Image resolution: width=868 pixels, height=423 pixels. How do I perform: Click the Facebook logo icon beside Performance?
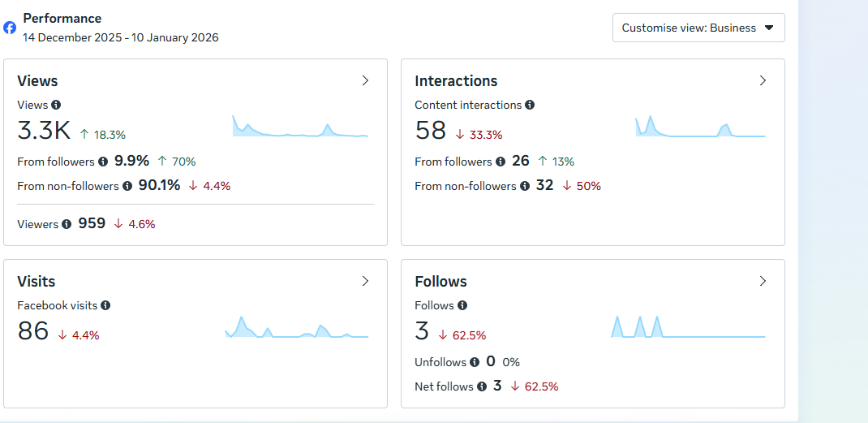pyautogui.click(x=10, y=28)
